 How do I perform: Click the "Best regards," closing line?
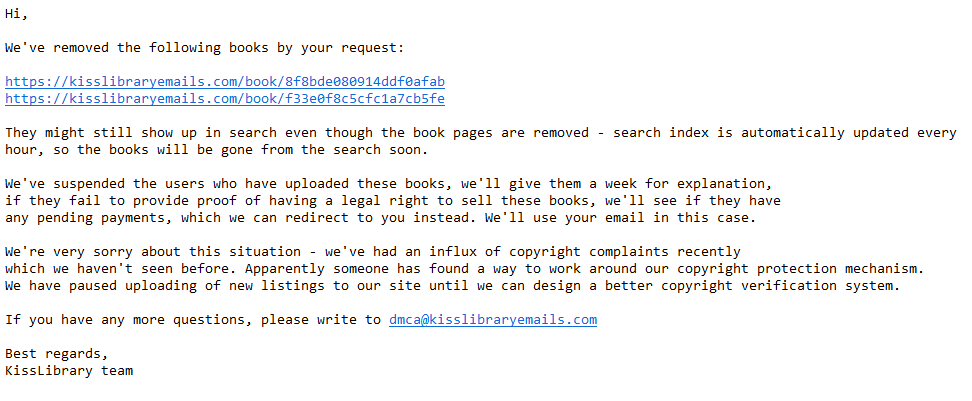pyautogui.click(x=57, y=354)
